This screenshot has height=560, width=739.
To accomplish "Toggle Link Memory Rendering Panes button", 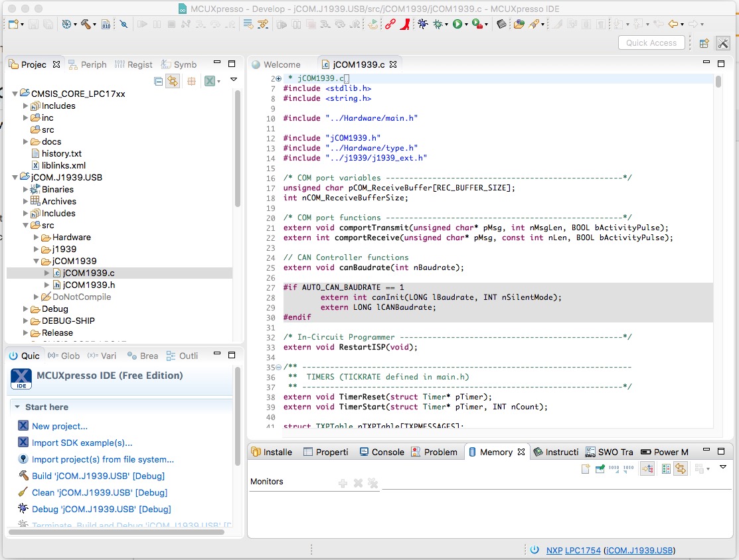I will pos(681,468).
